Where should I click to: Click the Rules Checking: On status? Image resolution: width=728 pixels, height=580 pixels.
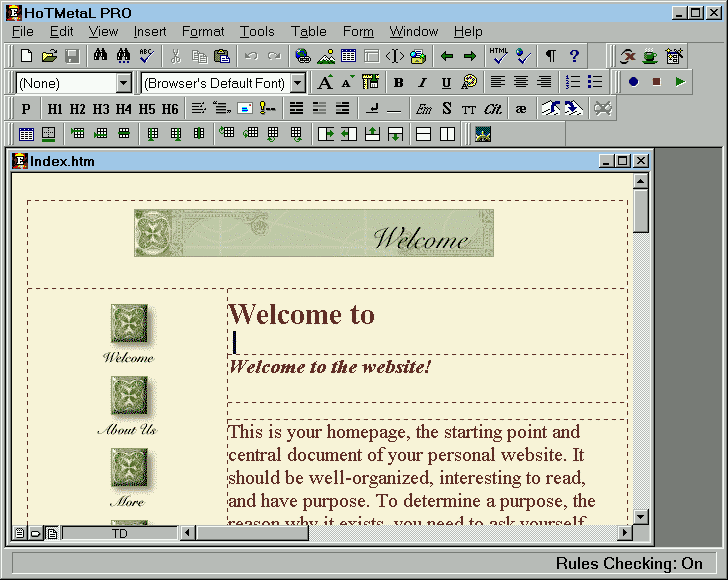pos(629,563)
